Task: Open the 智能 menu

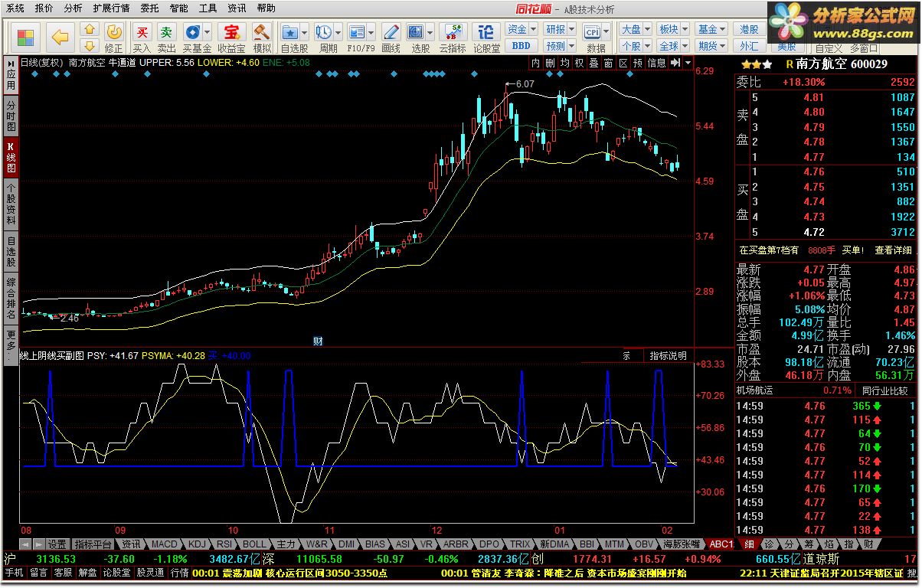Action: (x=178, y=8)
